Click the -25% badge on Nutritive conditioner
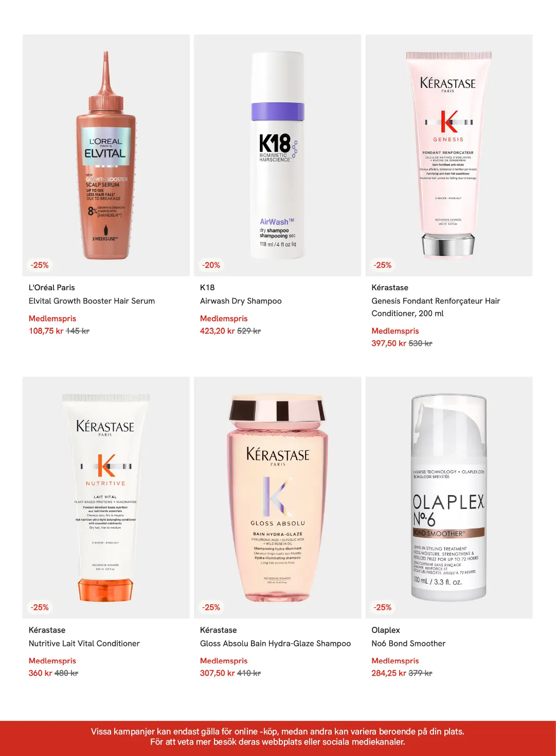556x756 pixels. coord(40,607)
